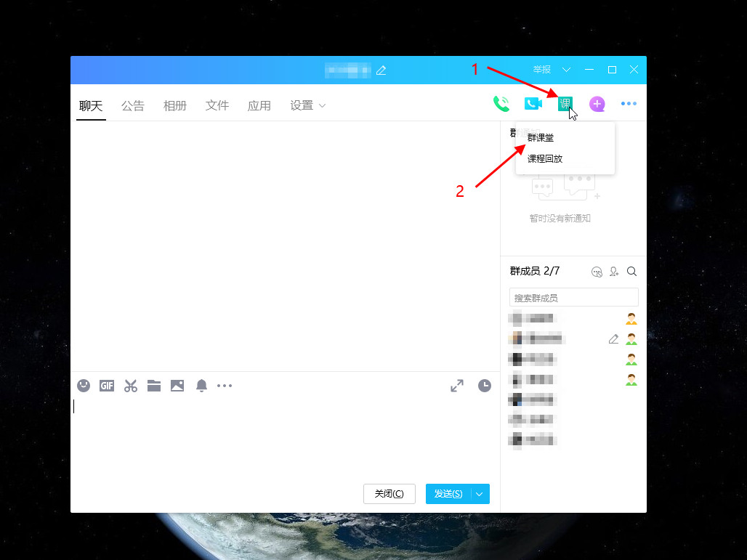This screenshot has height=560, width=747.
Task: Open the 设置 dropdown menu
Action: [307, 105]
